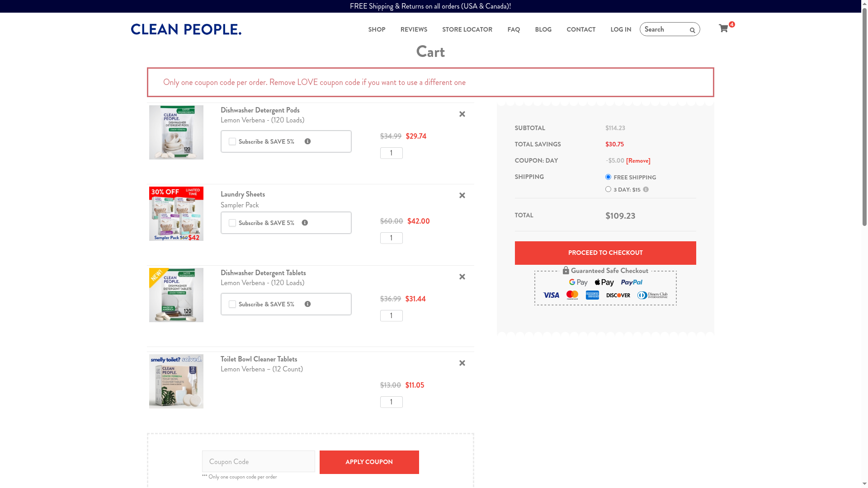The width and height of the screenshot is (868, 488).
Task: Click the $29.74 sale price
Action: tap(416, 136)
